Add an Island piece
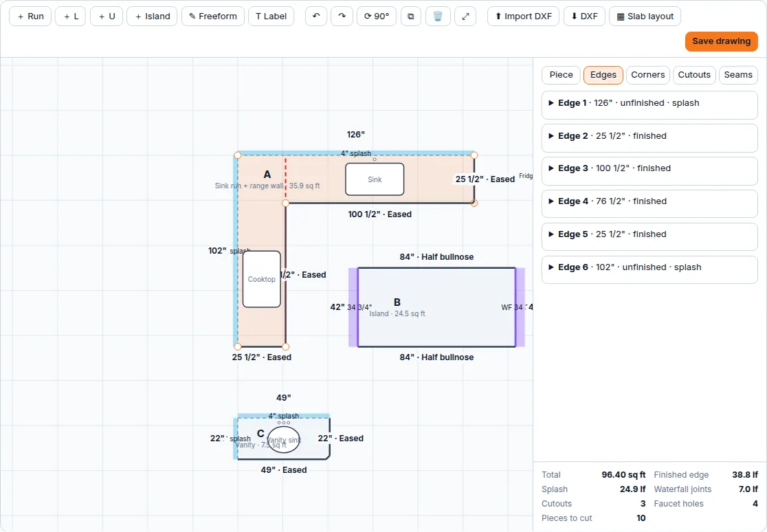 (x=152, y=16)
